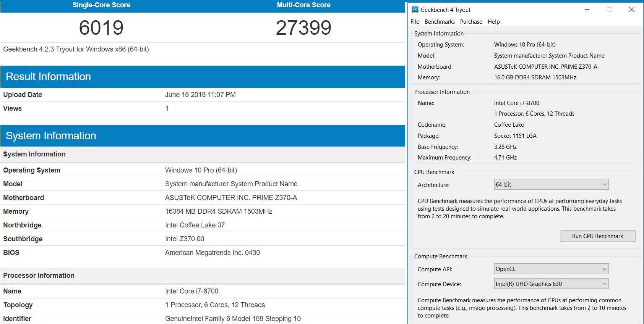Click the upload date June 16 2018 value
This screenshot has height=324, width=644.
point(200,95)
